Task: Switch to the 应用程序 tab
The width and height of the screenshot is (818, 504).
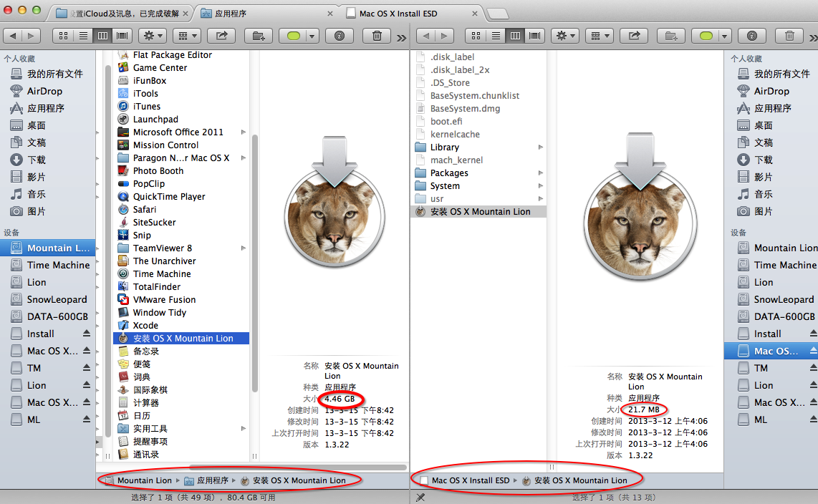Action: (266, 14)
